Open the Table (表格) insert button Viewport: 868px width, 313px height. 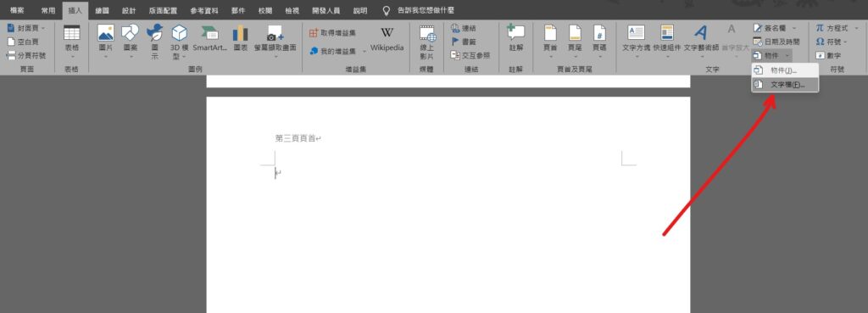(x=72, y=42)
